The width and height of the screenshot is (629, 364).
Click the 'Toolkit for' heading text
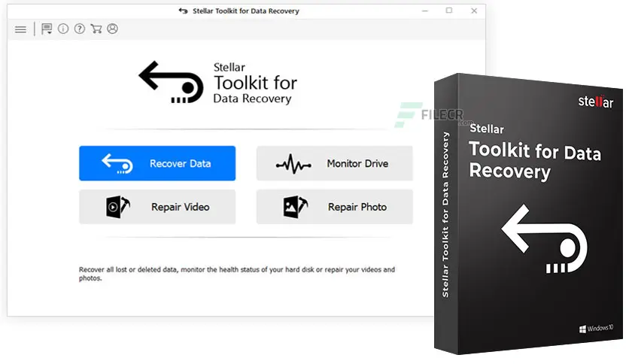pyautogui.click(x=256, y=83)
